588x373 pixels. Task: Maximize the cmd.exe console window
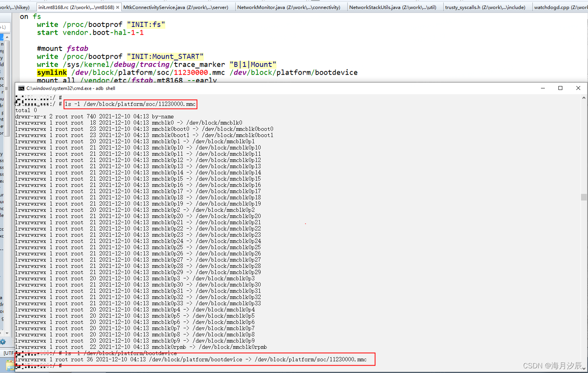pyautogui.click(x=560, y=88)
